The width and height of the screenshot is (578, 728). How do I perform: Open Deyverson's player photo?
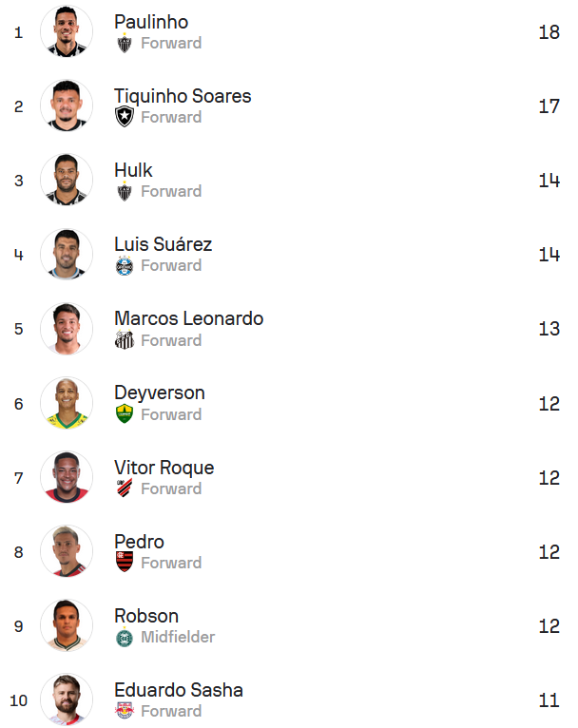click(x=67, y=403)
